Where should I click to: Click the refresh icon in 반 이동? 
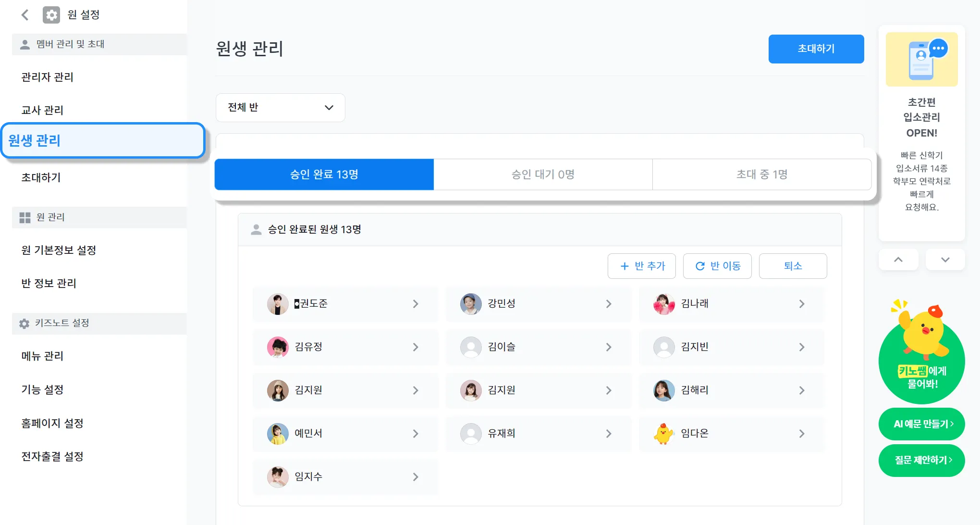700,266
